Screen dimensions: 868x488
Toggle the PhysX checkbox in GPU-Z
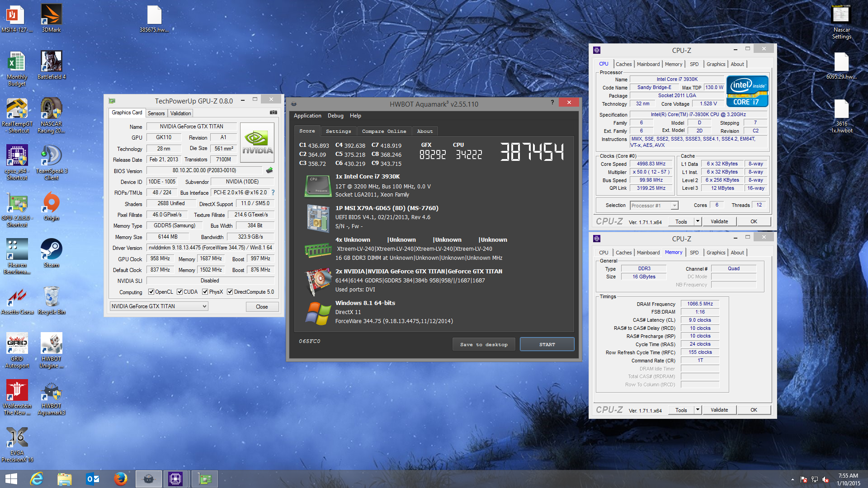pyautogui.click(x=205, y=292)
